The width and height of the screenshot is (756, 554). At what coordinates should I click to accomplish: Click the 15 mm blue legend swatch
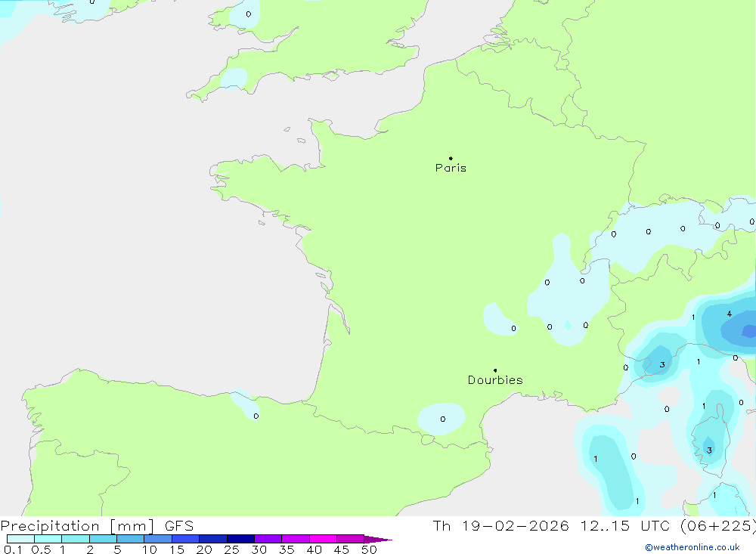point(185,539)
